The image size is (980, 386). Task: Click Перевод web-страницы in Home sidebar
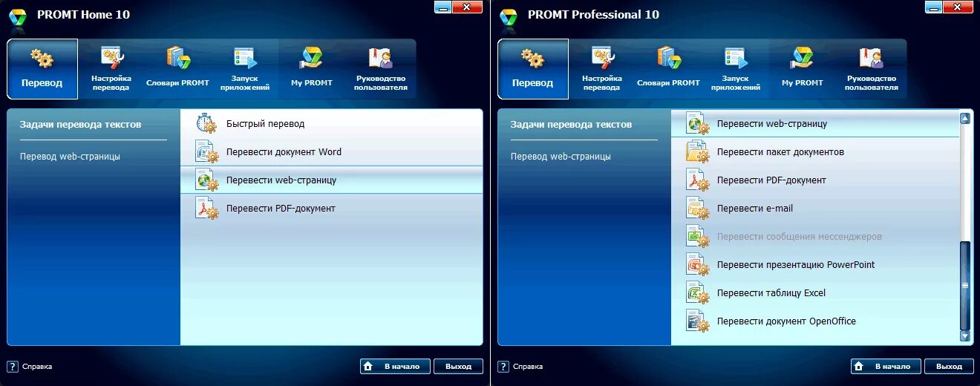click(x=70, y=157)
